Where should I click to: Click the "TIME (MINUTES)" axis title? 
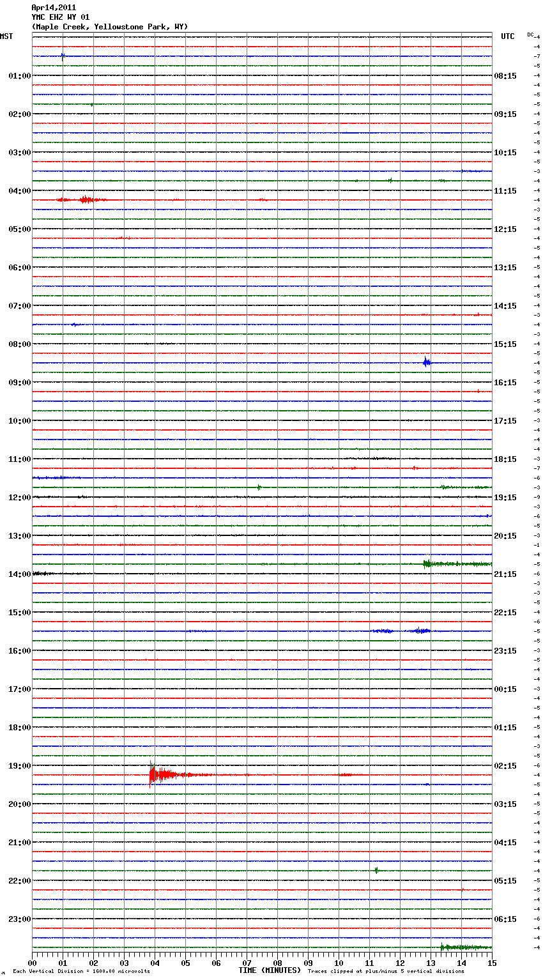coord(270,970)
